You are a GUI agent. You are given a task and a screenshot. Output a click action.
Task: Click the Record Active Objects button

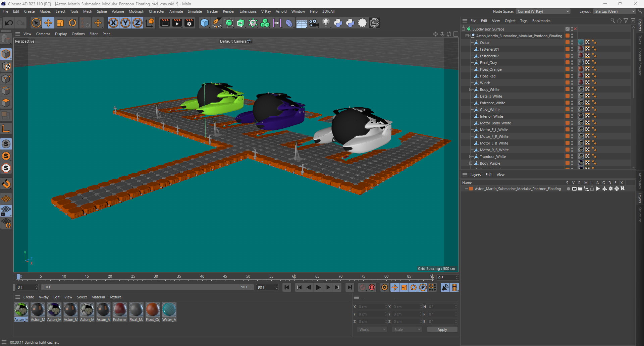tap(363, 287)
